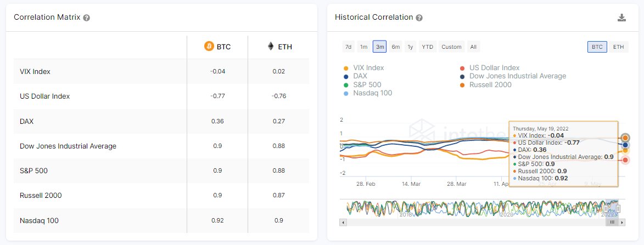The image size is (644, 245).
Task: Show All historical data range
Action: (473, 47)
